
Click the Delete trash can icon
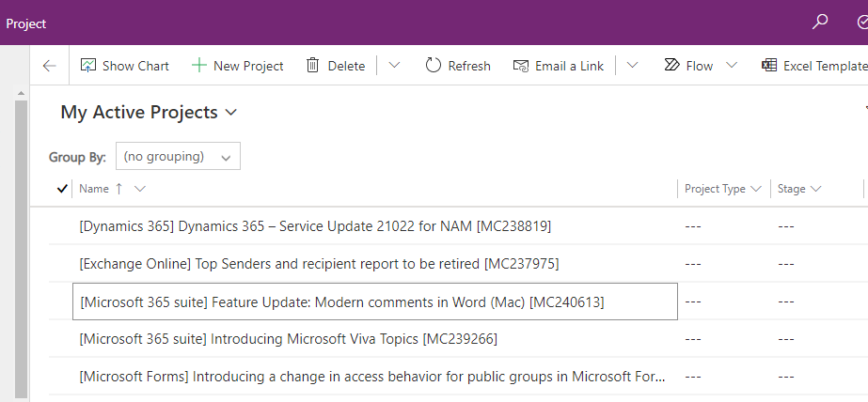tap(313, 66)
